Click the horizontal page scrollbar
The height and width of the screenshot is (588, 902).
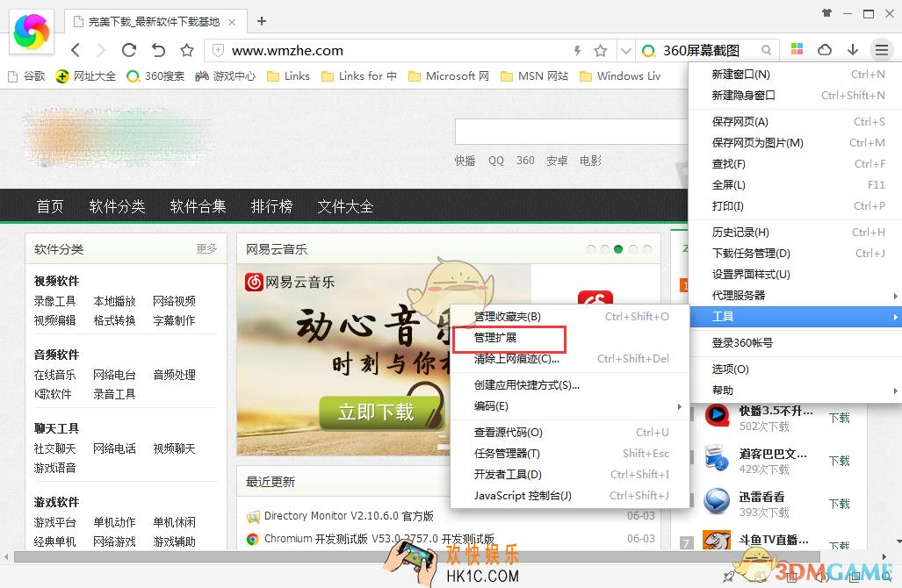coord(417,556)
